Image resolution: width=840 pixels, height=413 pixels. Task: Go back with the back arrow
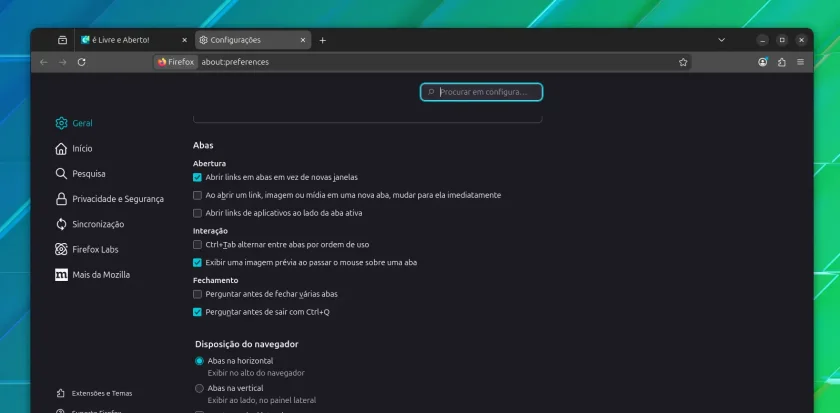(x=44, y=62)
